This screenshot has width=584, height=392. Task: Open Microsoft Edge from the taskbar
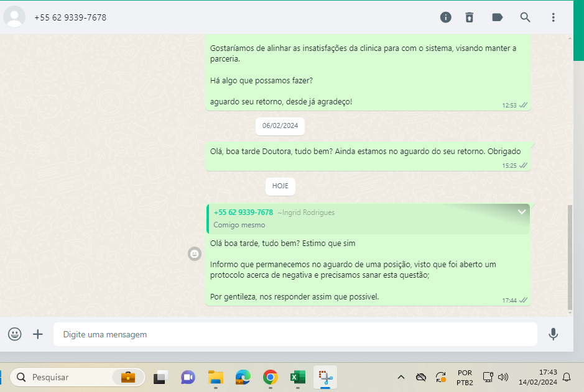click(243, 377)
